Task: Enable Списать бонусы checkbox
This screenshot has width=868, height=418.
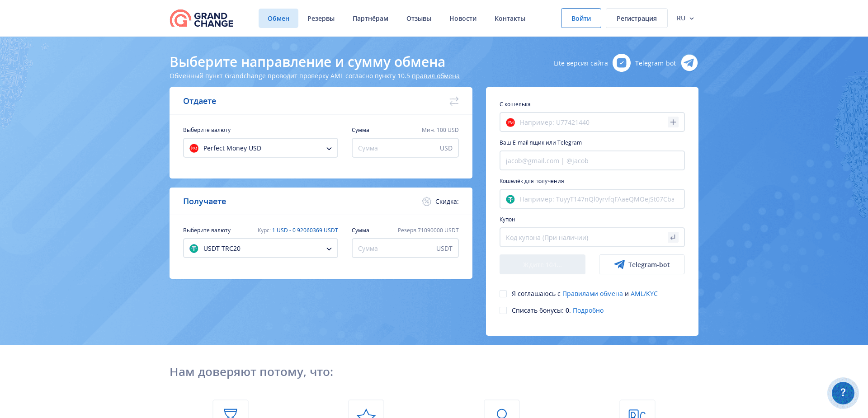Action: click(503, 310)
